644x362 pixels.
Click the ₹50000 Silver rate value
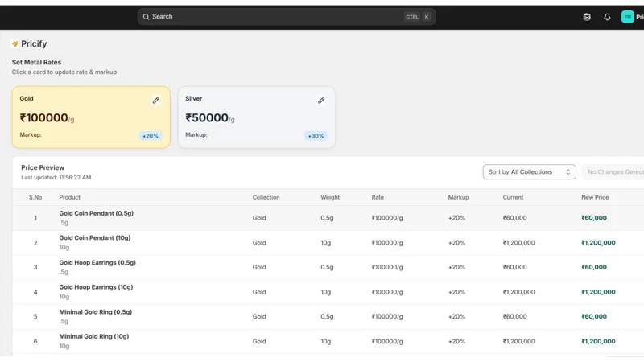tap(207, 118)
